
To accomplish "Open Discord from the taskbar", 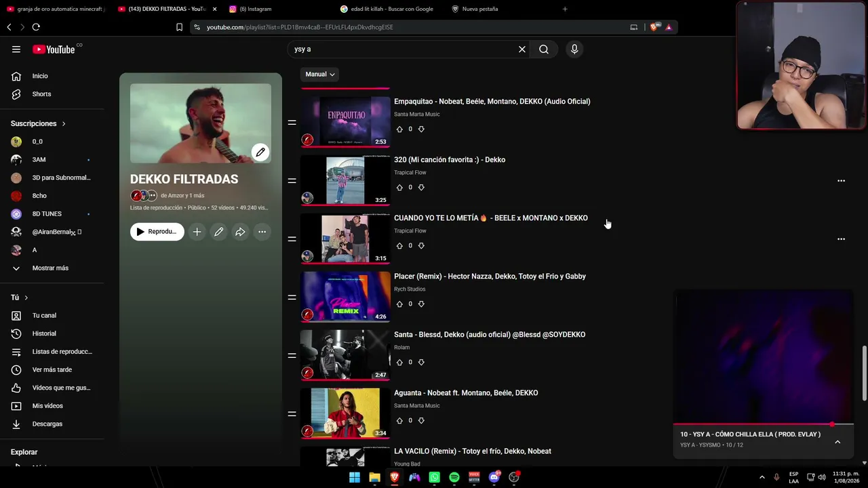I will [494, 478].
